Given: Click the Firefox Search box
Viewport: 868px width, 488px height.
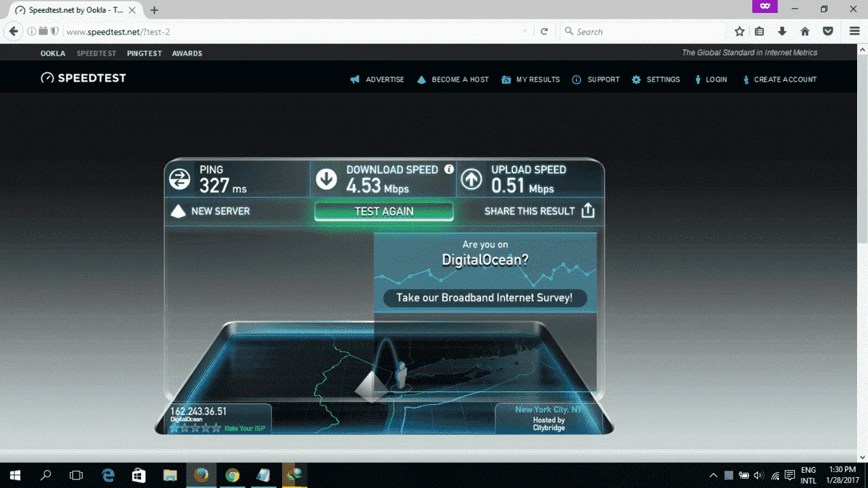Looking at the screenshot, I should (644, 32).
